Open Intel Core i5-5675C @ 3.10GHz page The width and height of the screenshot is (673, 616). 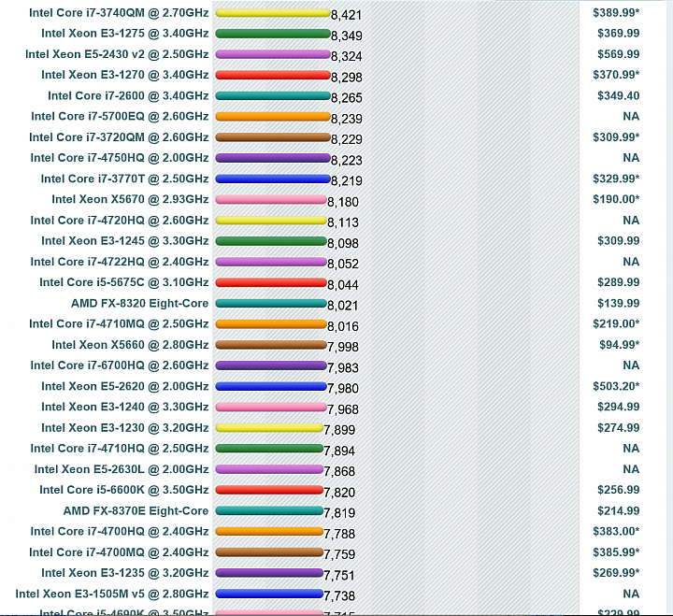[124, 282]
